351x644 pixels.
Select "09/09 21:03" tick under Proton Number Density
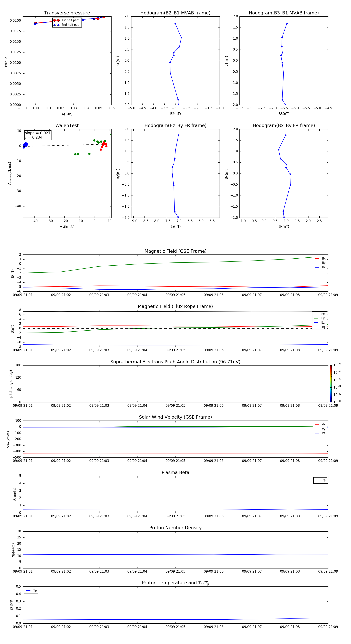99,571
